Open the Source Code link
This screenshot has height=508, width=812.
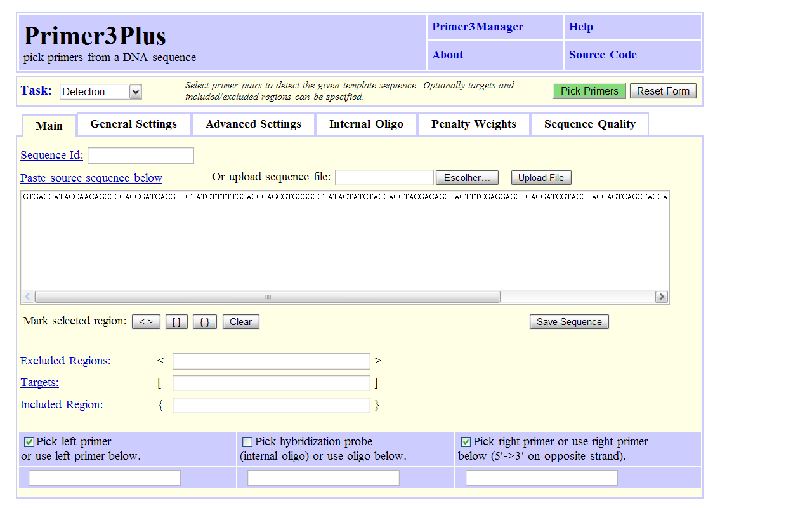point(603,55)
